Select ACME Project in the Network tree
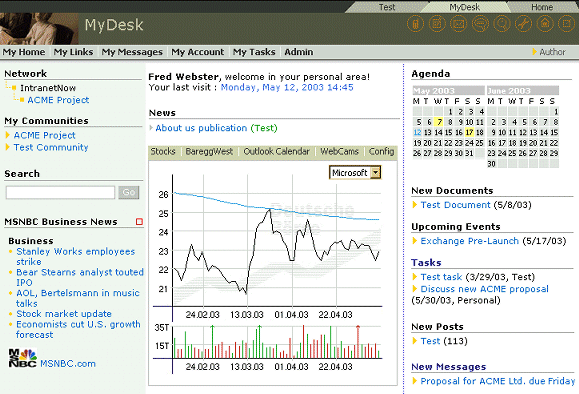Image resolution: width=579 pixels, height=394 pixels. click(x=58, y=100)
